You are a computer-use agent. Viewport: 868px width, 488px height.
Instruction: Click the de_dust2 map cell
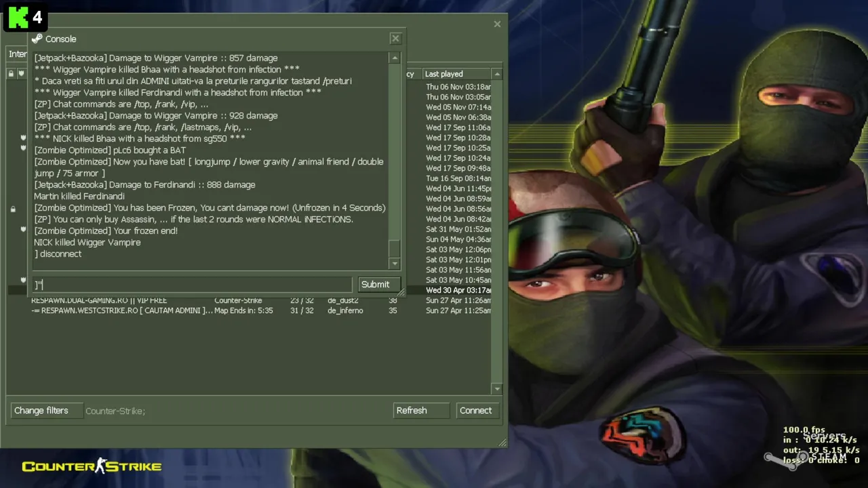coord(342,300)
